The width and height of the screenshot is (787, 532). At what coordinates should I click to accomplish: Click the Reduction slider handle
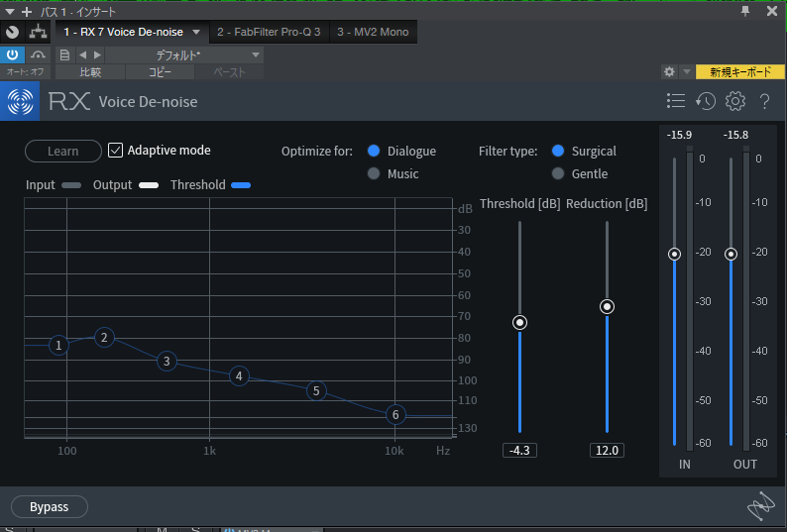607,307
